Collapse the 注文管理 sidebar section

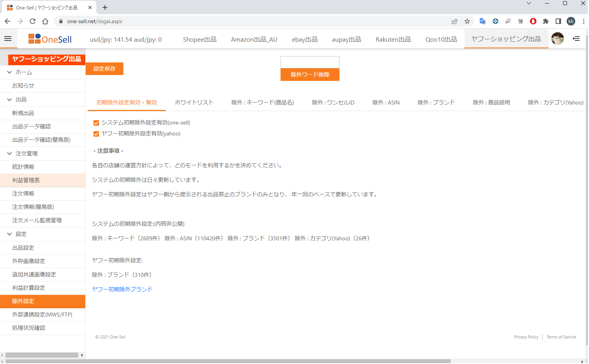9,153
